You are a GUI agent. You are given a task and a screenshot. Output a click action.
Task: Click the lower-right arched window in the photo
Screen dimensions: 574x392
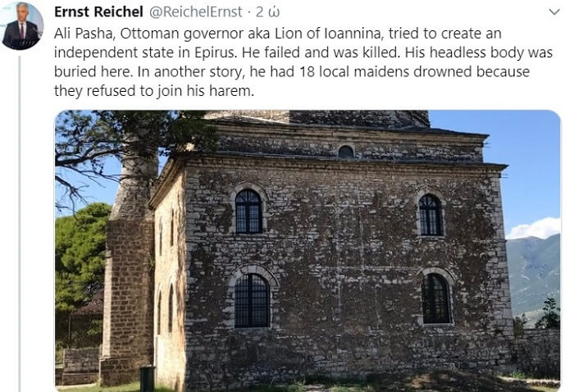(435, 298)
